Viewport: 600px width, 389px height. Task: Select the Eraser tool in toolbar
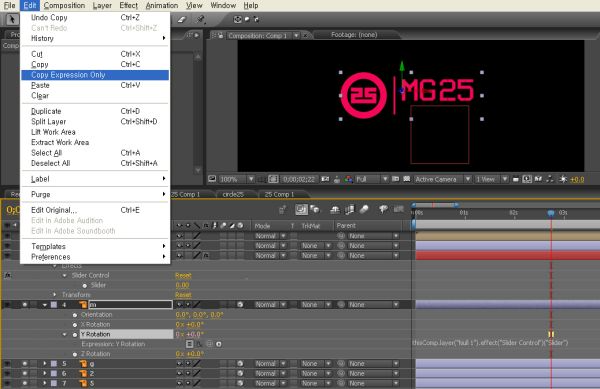click(182, 19)
